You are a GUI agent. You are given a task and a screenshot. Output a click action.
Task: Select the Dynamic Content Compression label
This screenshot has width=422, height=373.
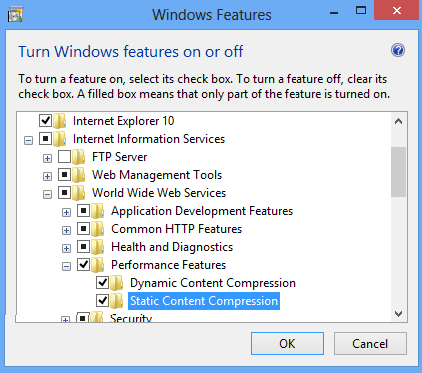[x=213, y=283]
